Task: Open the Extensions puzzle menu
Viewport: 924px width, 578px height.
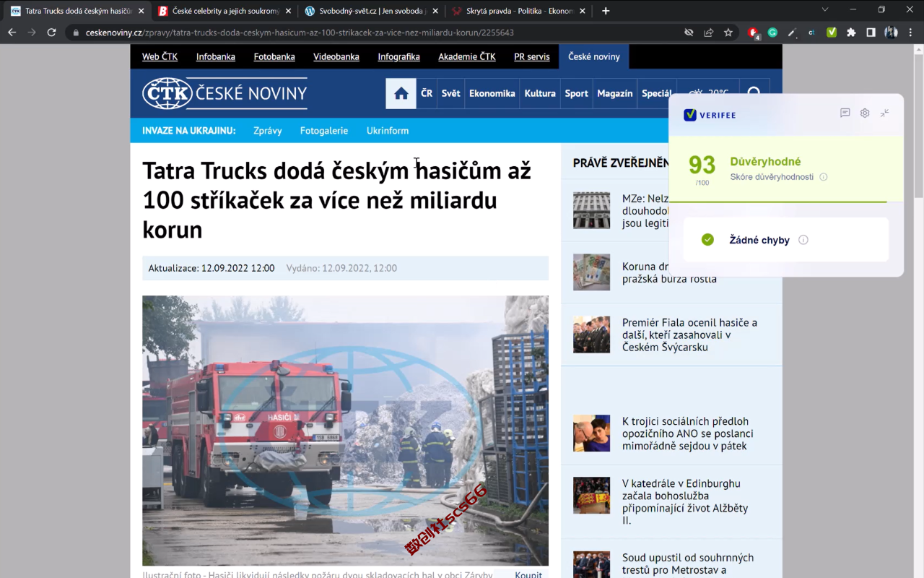Action: [851, 33]
